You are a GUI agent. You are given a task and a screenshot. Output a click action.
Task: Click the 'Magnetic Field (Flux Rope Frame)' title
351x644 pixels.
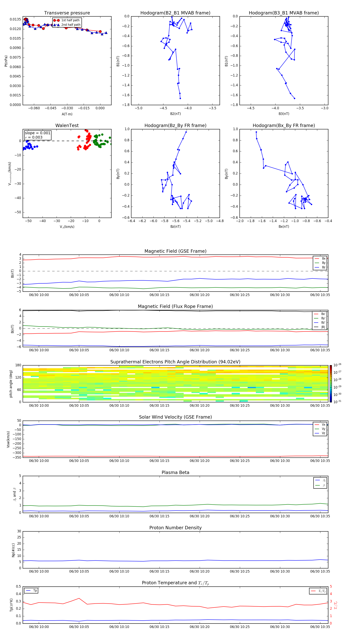pos(175,307)
